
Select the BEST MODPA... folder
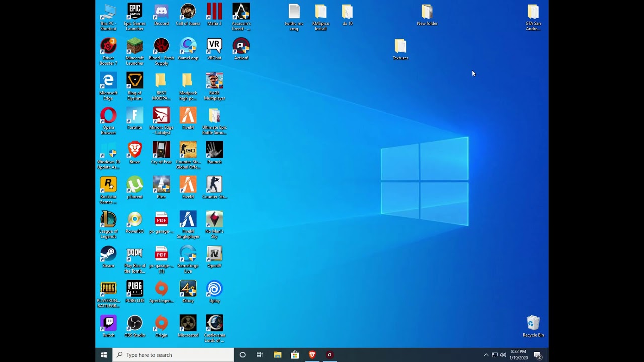162,86
